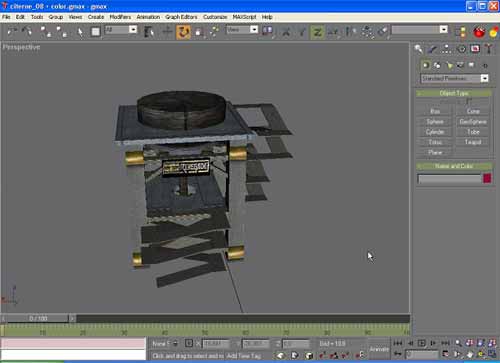This screenshot has width=500, height=363.
Task: Choose the Shapes category icon
Action: (437, 65)
